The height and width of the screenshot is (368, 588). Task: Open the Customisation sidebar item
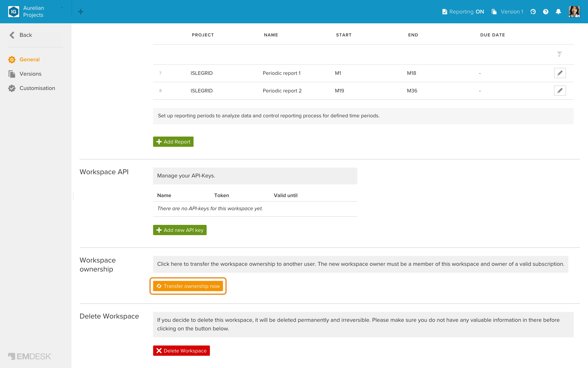click(32, 88)
